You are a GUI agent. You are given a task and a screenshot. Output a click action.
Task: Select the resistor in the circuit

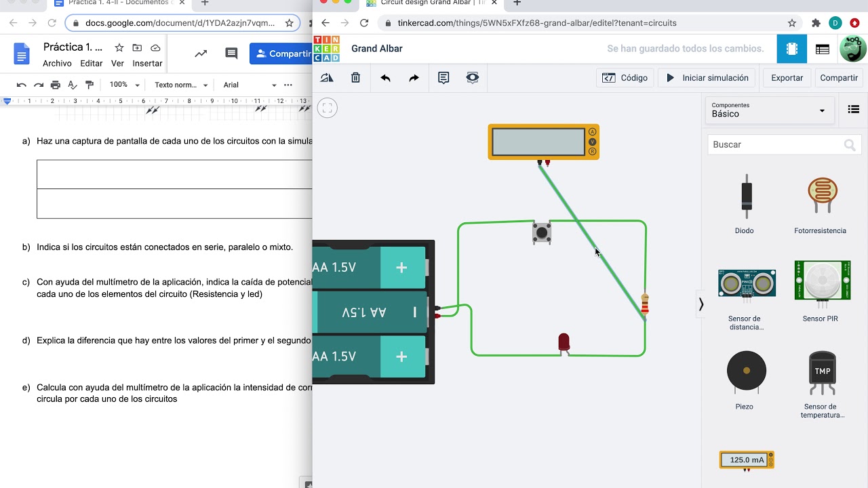(645, 305)
